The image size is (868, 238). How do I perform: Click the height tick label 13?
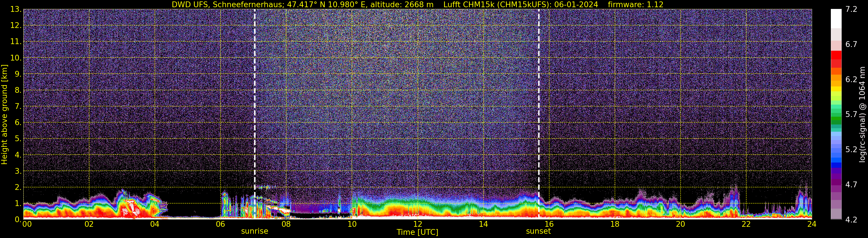pyautogui.click(x=16, y=10)
